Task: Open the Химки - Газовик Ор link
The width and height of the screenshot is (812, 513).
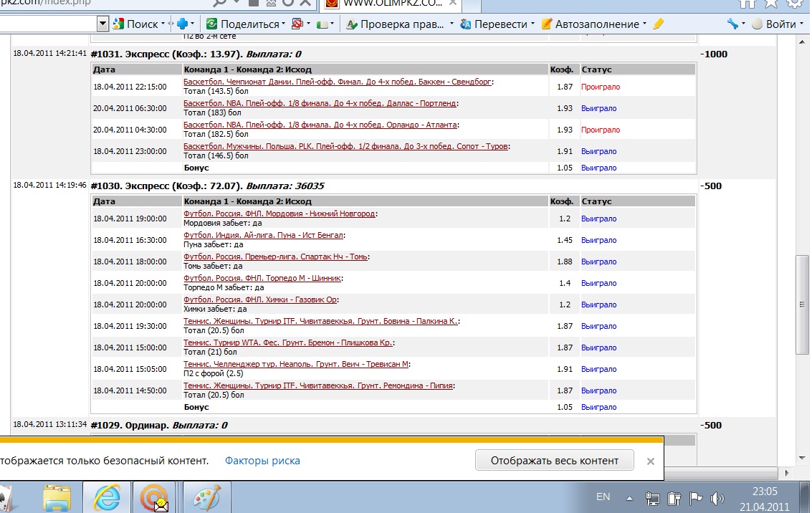Action: pos(260,299)
